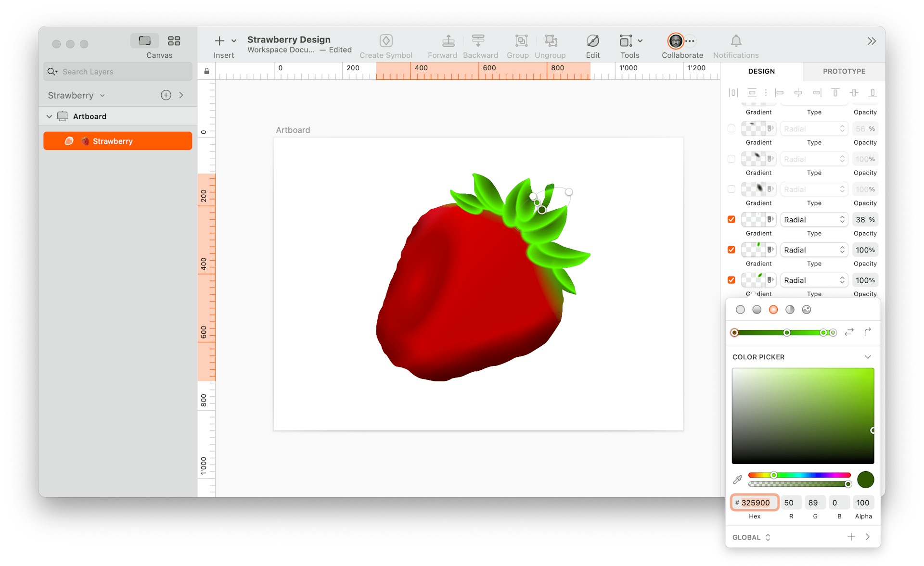Collapse the Artboard entry in the layers list

(49, 116)
